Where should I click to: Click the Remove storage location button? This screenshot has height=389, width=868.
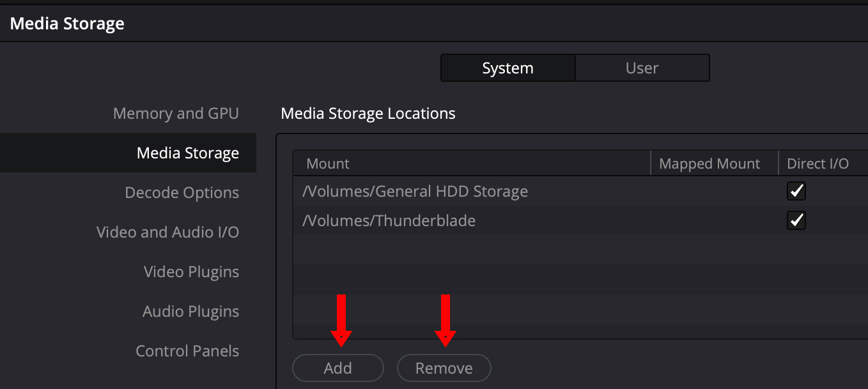[x=444, y=369]
